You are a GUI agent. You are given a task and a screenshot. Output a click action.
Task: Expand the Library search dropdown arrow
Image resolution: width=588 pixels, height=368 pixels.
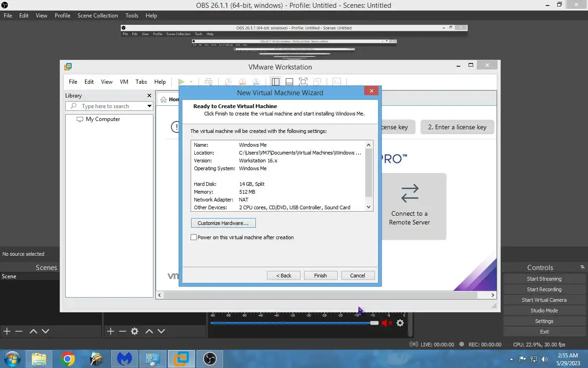(149, 106)
